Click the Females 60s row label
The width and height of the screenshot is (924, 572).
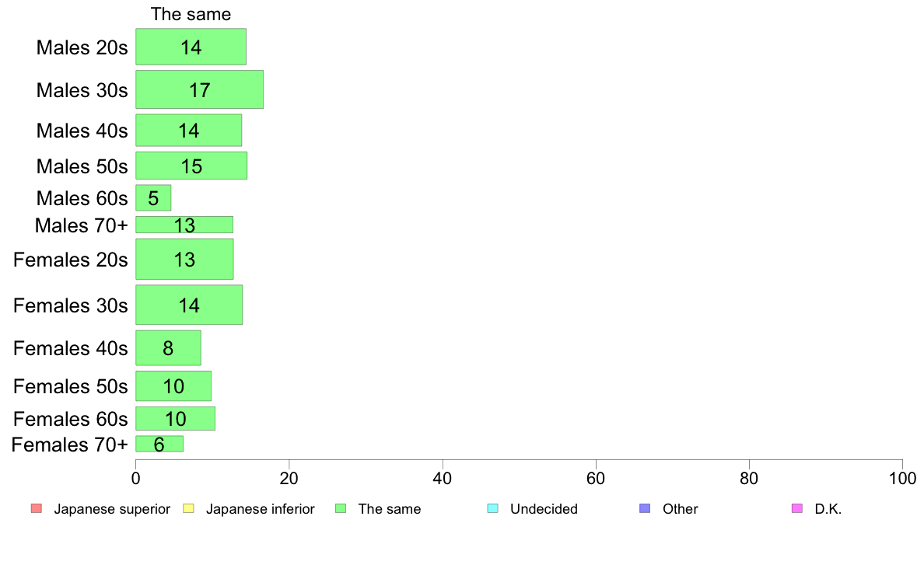click(70, 419)
